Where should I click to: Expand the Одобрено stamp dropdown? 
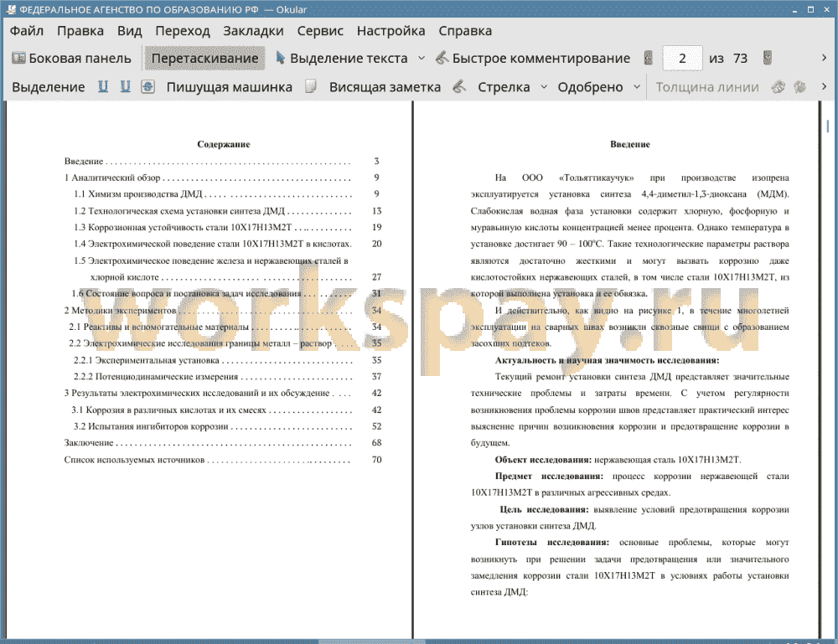(x=637, y=87)
